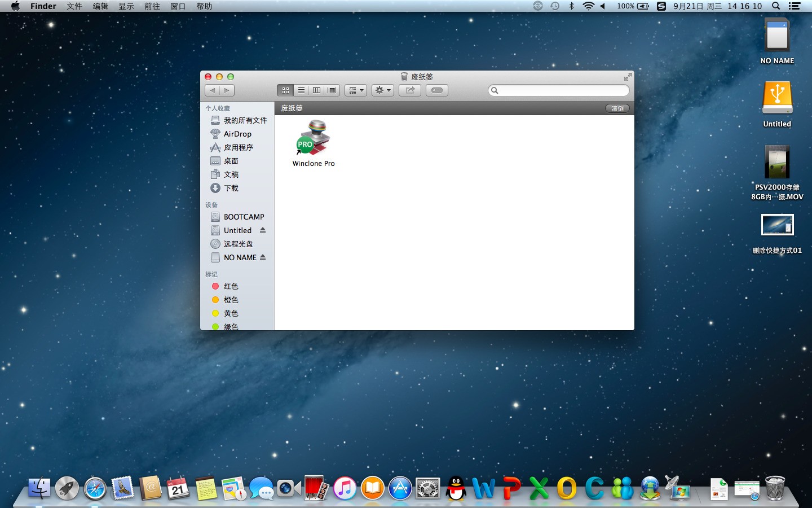Viewport: 812px width, 508px height.
Task: Open the gear action menu
Action: [382, 90]
